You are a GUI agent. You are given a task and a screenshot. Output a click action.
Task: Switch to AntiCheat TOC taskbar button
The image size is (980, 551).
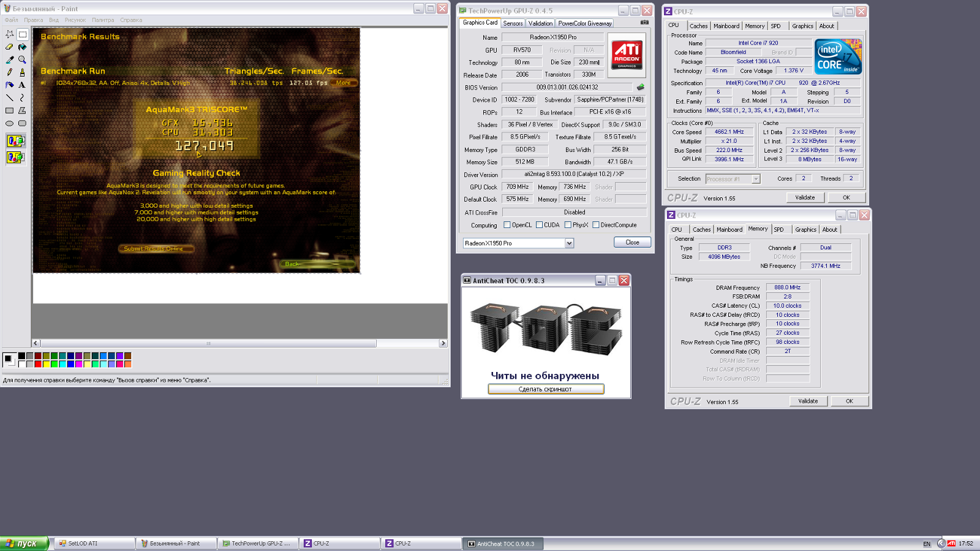[502, 544]
